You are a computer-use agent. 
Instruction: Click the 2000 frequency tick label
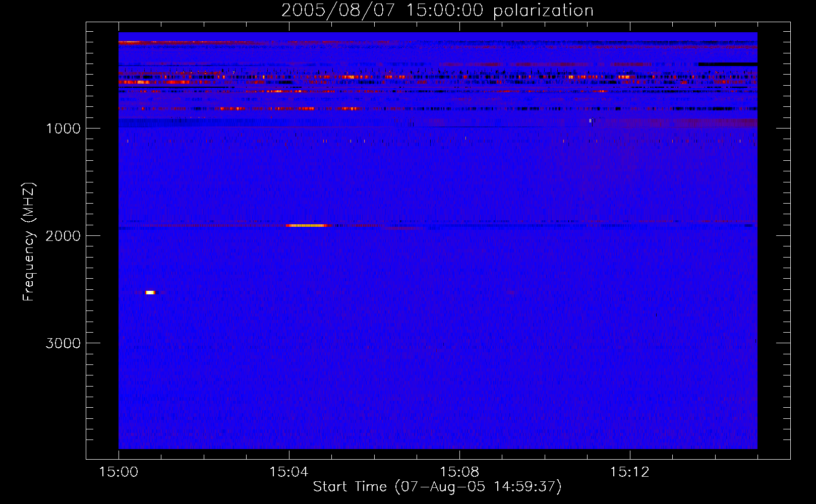click(63, 236)
